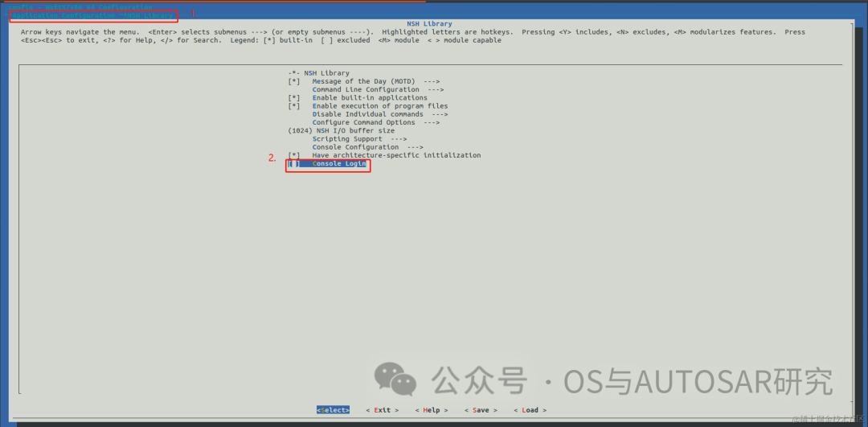Open the Console Configuration submenu
868x427 pixels.
click(368, 147)
